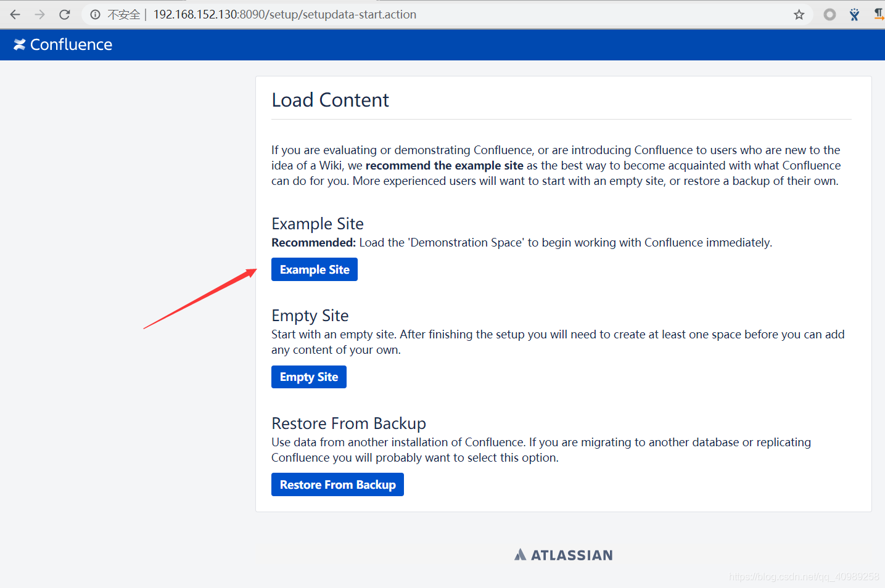This screenshot has width=885, height=588.
Task: Click the Example Site section heading
Action: coord(318,224)
